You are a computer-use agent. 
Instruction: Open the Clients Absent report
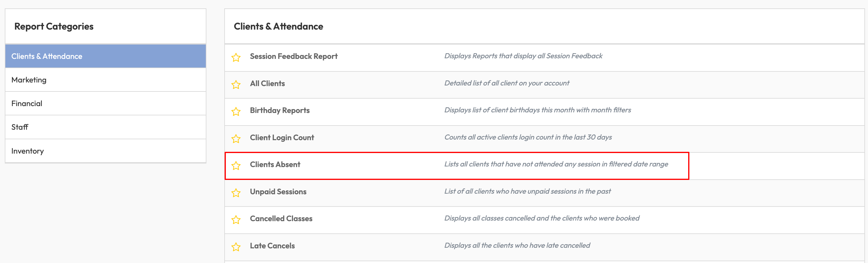(x=275, y=165)
